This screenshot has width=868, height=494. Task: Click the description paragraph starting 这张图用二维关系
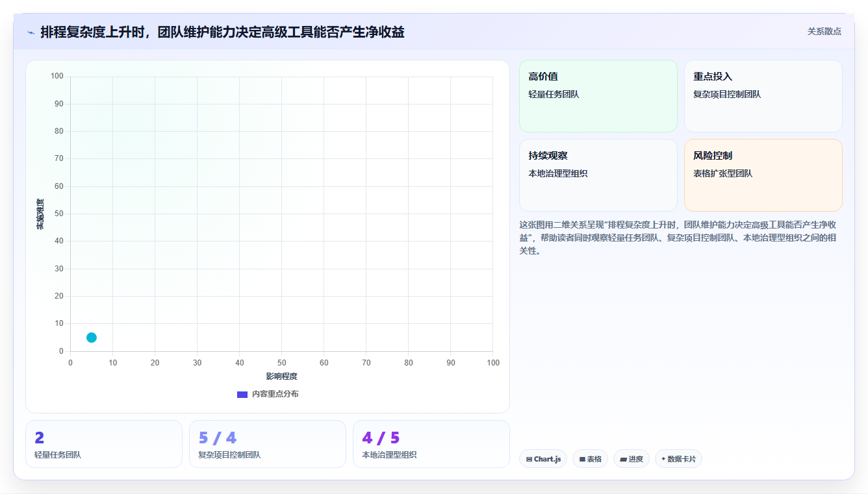coord(678,238)
